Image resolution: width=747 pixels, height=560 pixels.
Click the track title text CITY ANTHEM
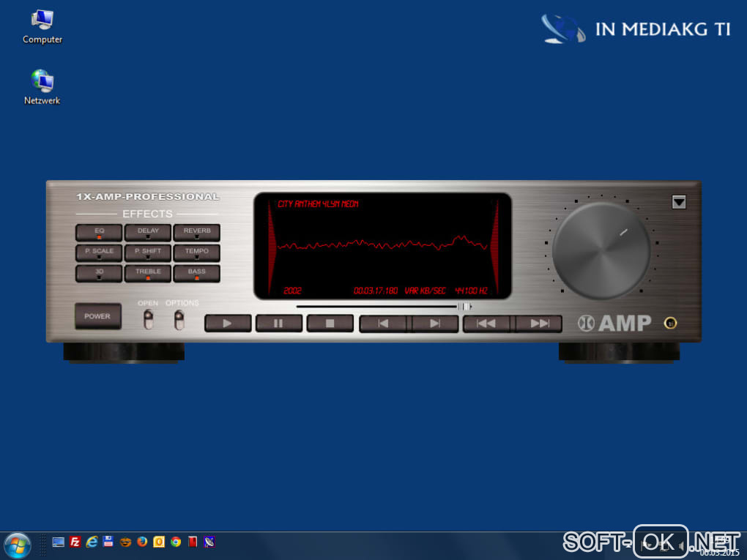pos(318,204)
